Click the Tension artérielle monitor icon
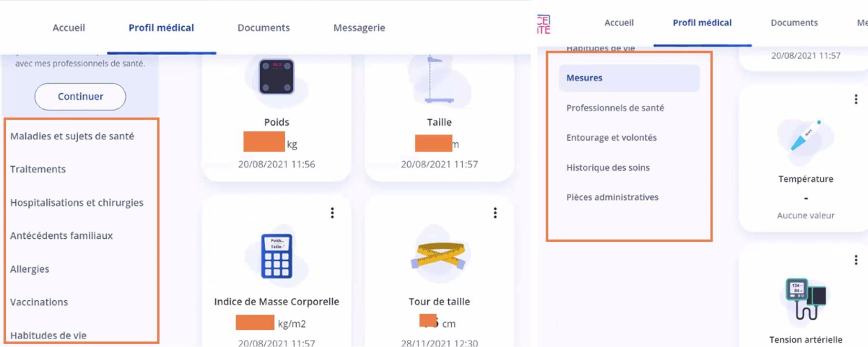Viewport: 868px width, 347px height. (806, 299)
